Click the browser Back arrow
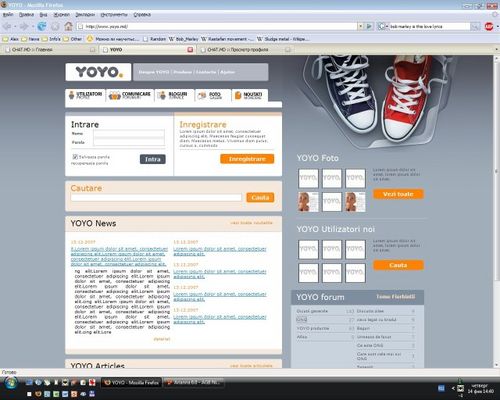 (x=7, y=26)
